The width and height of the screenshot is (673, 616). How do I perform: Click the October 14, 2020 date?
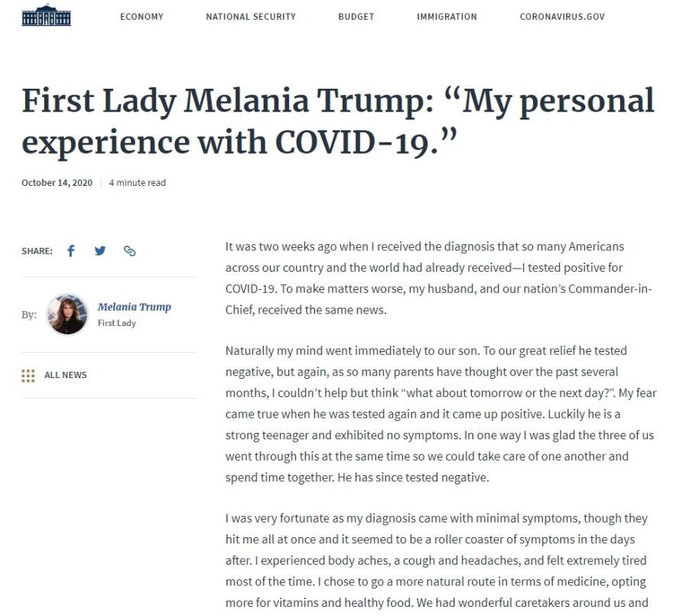coord(57,183)
